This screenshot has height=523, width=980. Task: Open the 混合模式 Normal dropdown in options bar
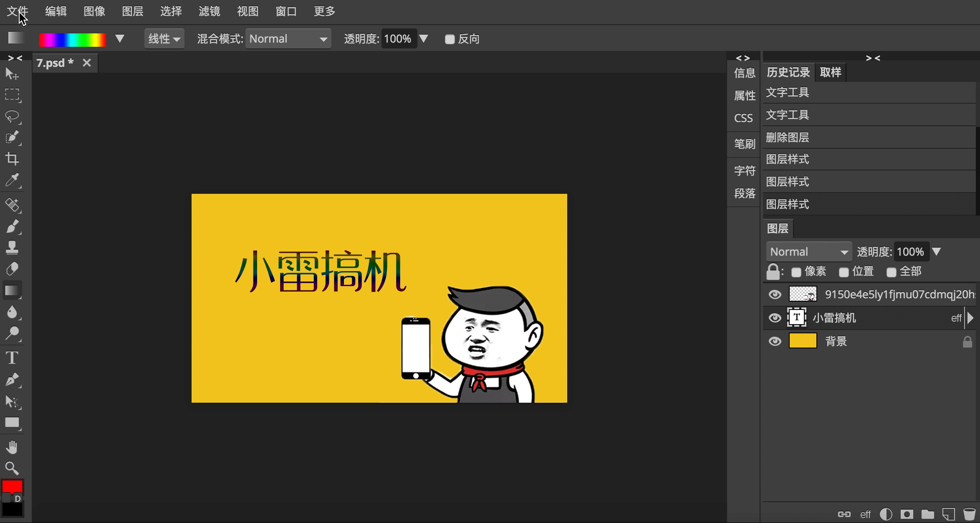point(288,39)
